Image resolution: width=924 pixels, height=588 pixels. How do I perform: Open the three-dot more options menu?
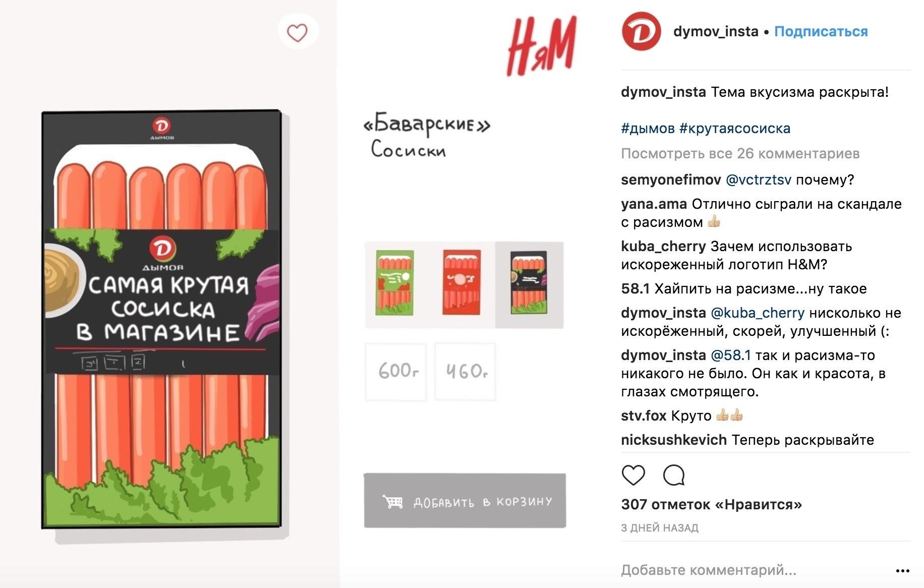(902, 571)
